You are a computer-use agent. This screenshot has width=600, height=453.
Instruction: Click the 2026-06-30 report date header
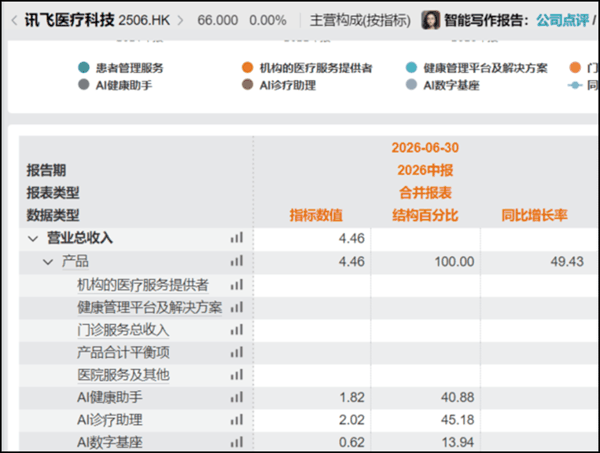click(425, 148)
